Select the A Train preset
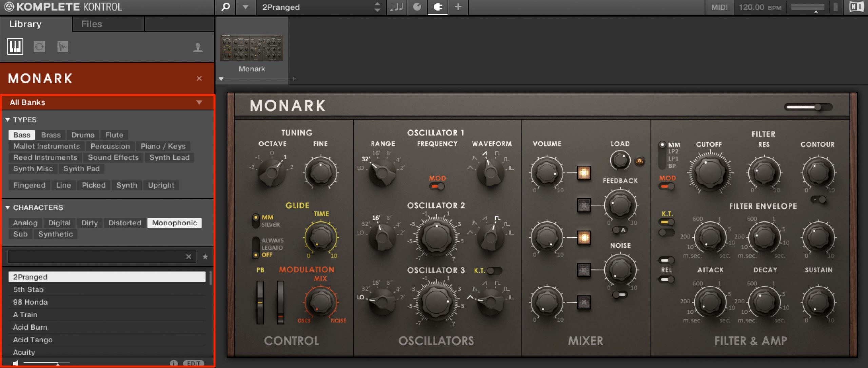The width and height of the screenshot is (868, 368). coord(107,315)
